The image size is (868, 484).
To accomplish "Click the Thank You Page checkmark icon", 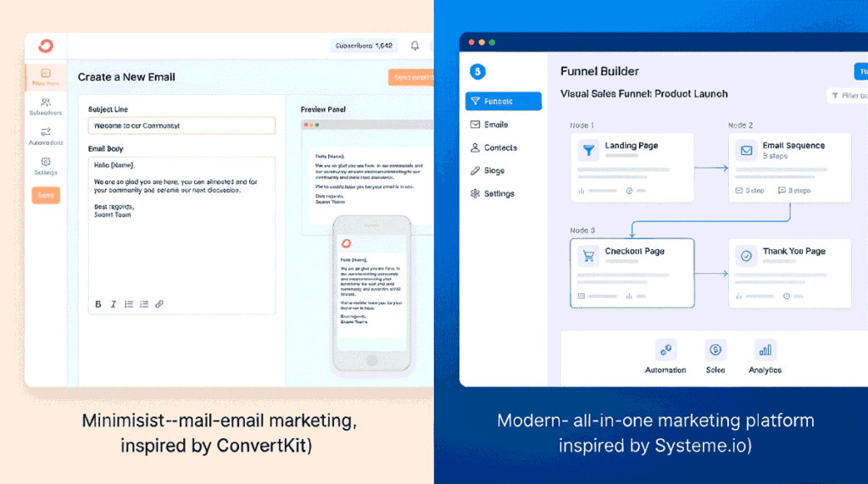I will click(x=746, y=256).
